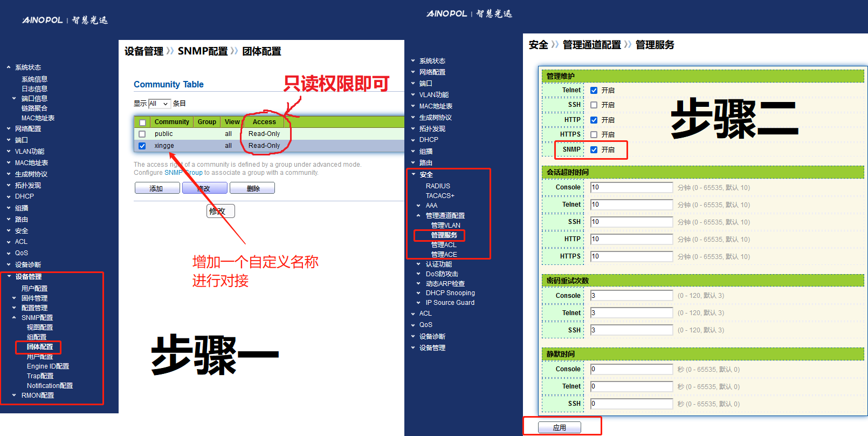This screenshot has height=436, width=868.
Task: Open the Trap配置 menu item
Action: pyautogui.click(x=40, y=376)
